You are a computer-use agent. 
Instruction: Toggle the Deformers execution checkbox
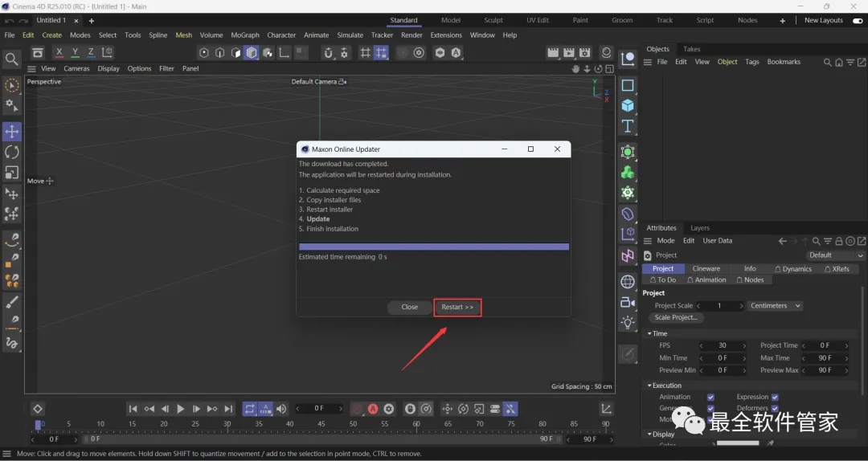click(x=775, y=409)
